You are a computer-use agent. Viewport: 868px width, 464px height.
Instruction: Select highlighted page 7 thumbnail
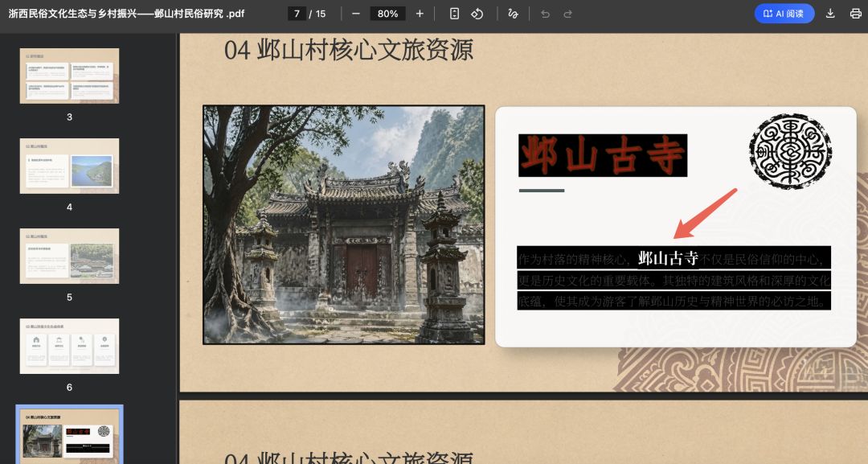(x=69, y=435)
